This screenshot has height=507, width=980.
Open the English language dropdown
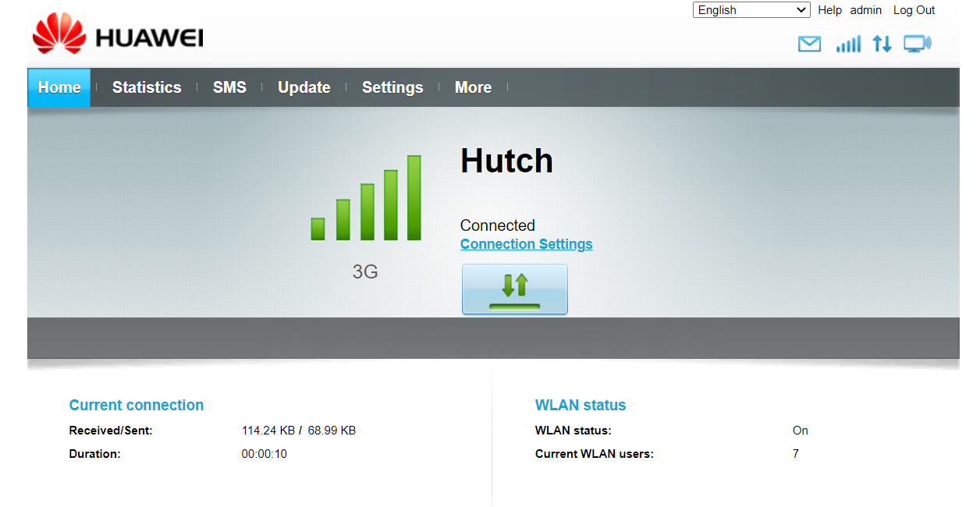tap(752, 10)
